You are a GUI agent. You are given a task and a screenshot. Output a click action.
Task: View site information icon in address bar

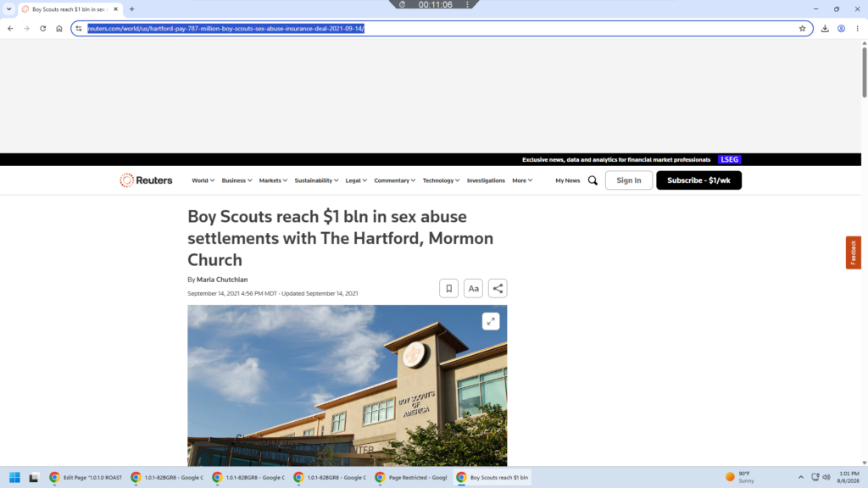(79, 28)
